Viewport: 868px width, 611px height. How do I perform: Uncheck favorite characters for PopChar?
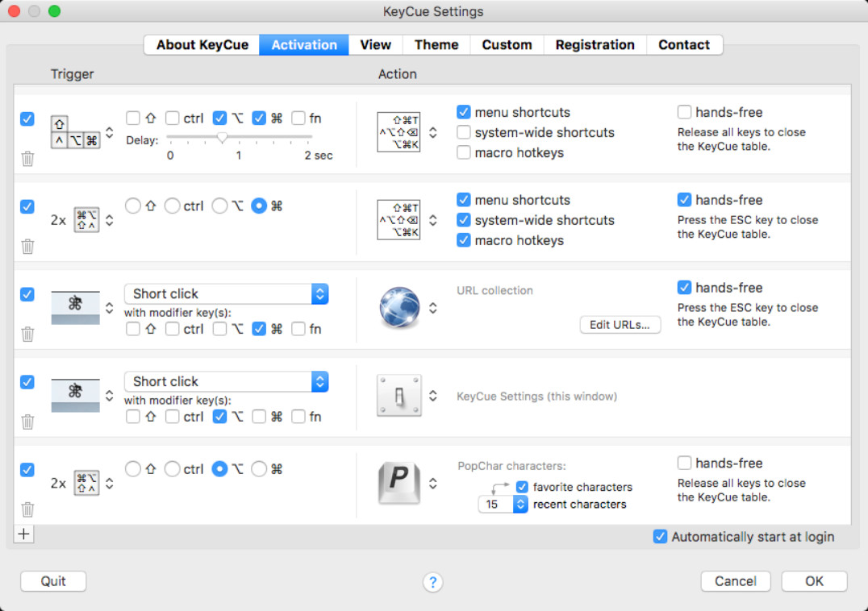[522, 487]
